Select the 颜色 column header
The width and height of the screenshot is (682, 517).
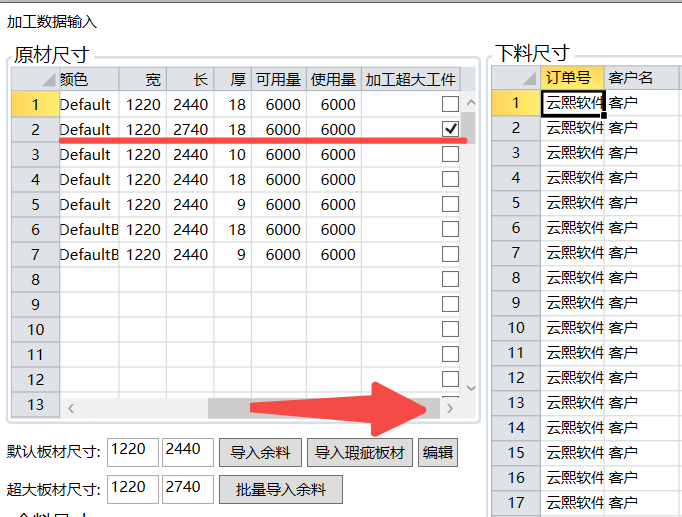[88, 79]
